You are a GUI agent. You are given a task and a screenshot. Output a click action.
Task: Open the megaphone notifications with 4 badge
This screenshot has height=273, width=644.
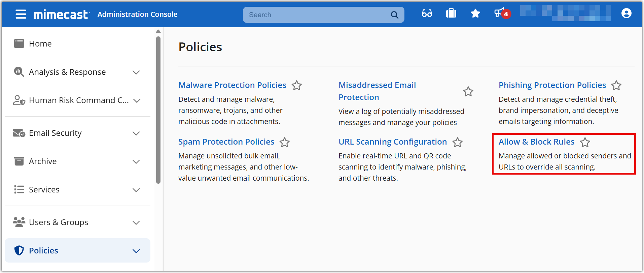coord(502,13)
